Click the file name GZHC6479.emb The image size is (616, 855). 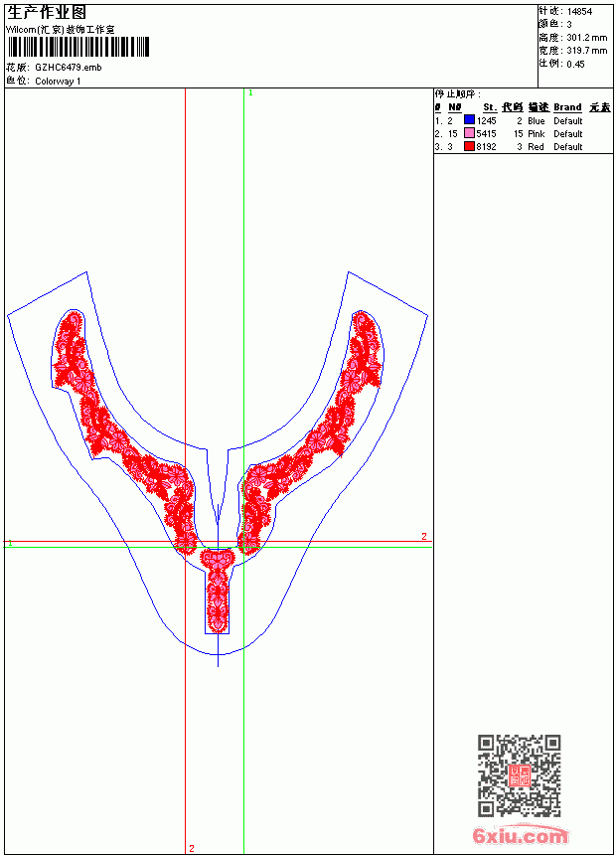tap(69, 68)
